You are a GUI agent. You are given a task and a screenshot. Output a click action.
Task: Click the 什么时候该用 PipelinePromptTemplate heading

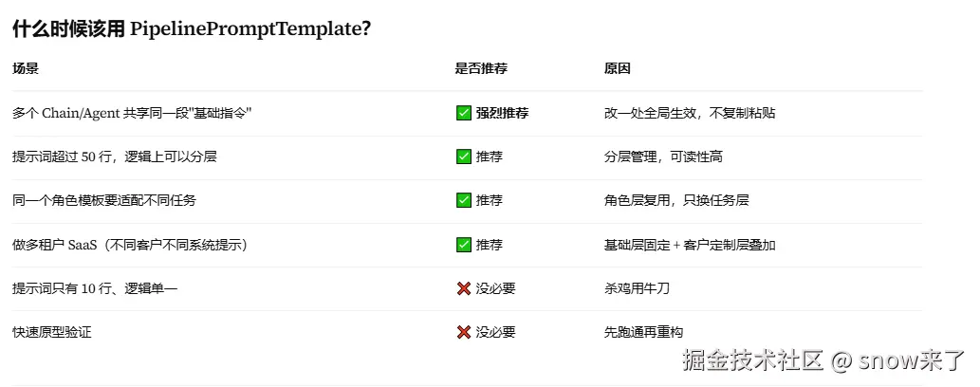192,28
